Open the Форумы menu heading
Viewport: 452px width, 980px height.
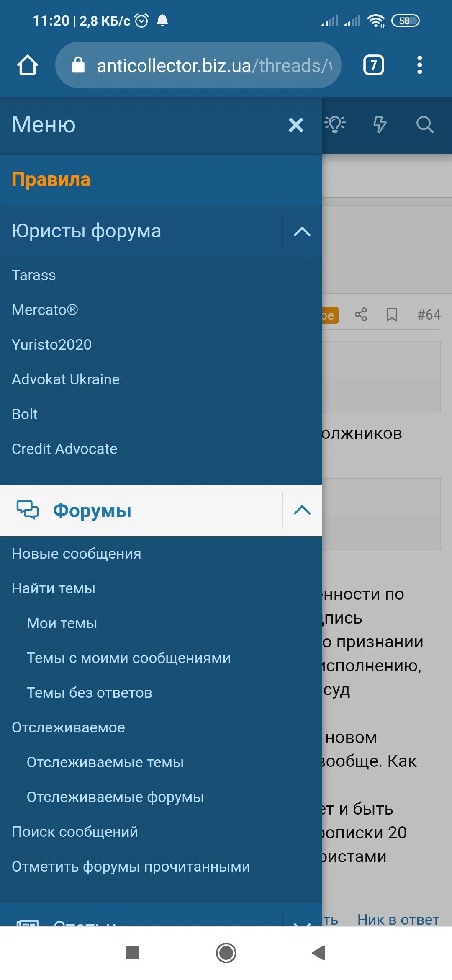[x=92, y=511]
